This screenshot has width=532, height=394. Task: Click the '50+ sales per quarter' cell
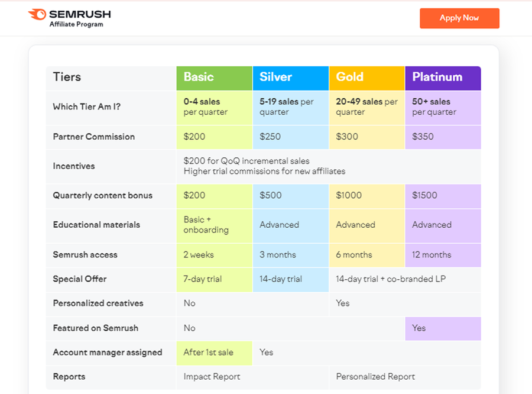tap(443, 108)
